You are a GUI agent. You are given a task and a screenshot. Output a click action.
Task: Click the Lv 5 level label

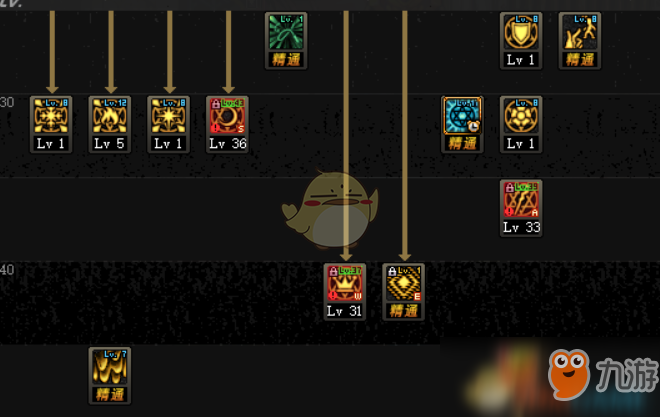pos(110,143)
